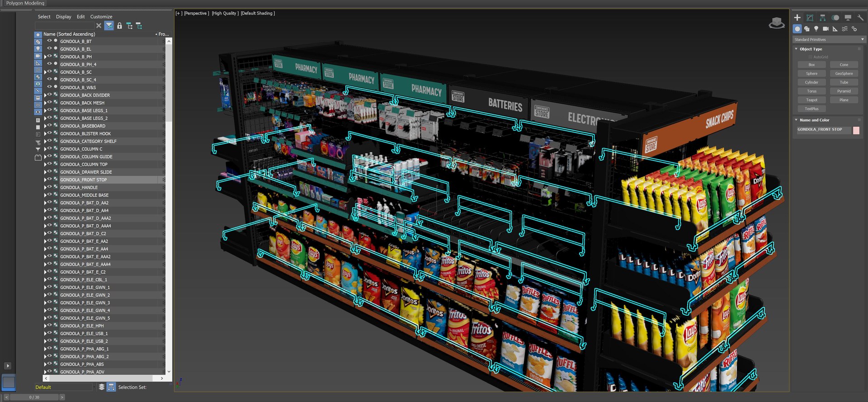Viewport: 868px width, 402px height.
Task: Open the Select menu in Scene Explorer
Action: tap(44, 17)
